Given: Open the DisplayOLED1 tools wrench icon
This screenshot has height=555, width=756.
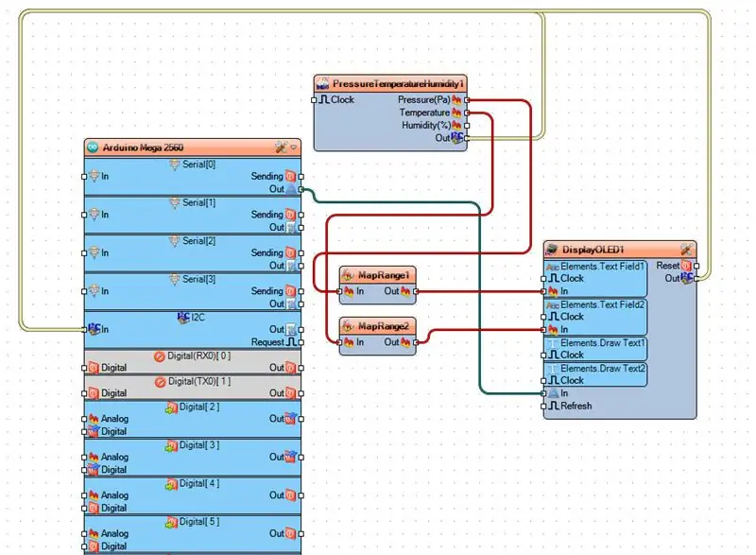Looking at the screenshot, I should (687, 250).
